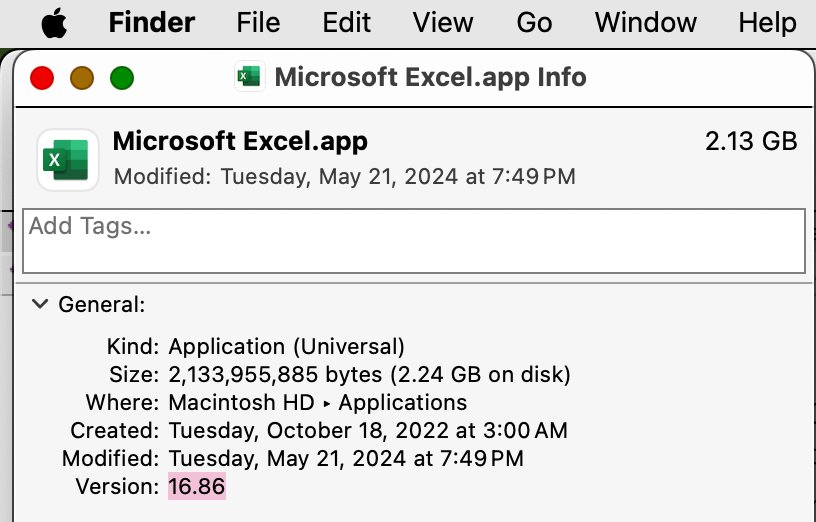Open the Go menu

click(534, 22)
